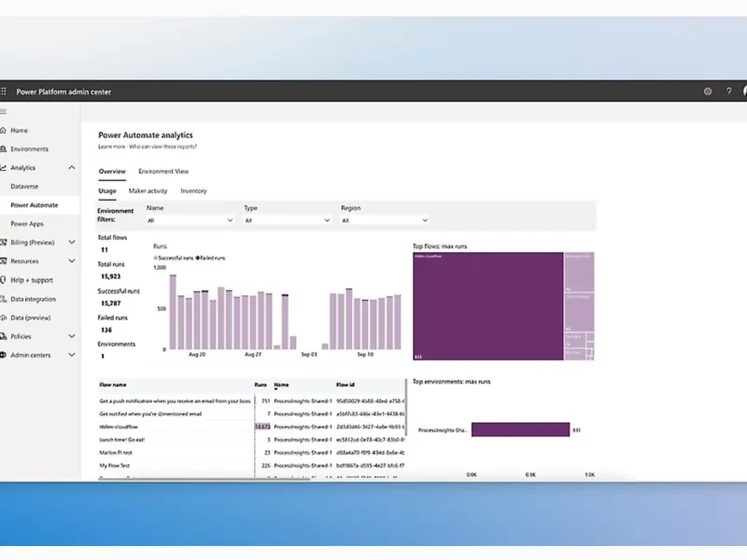Open the Type filter dropdown
The height and width of the screenshot is (560, 747).
pyautogui.click(x=287, y=220)
